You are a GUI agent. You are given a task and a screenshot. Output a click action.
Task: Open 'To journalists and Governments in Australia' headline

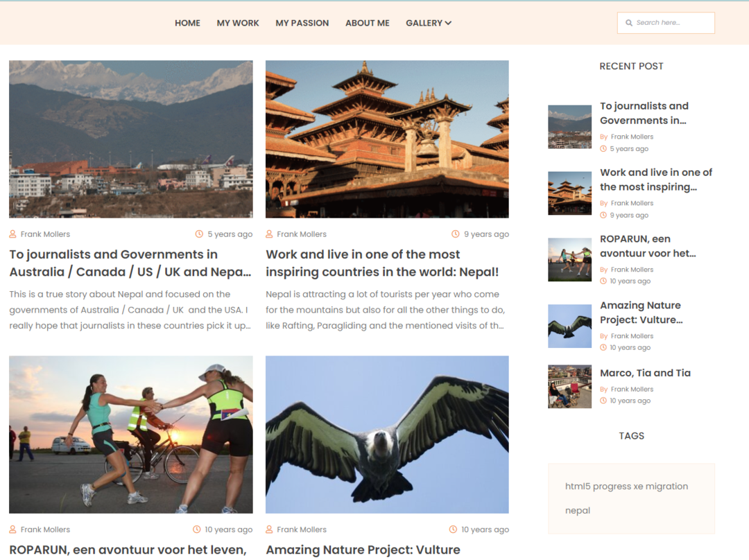click(130, 263)
